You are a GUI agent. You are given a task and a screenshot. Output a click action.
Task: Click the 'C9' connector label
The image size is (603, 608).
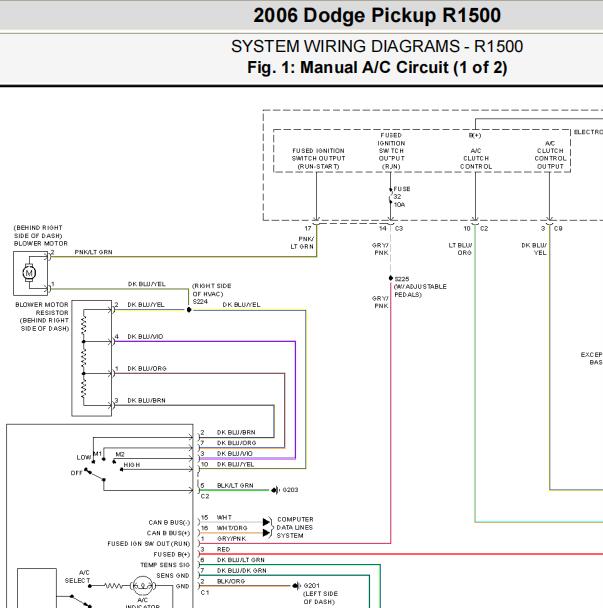pos(558,228)
